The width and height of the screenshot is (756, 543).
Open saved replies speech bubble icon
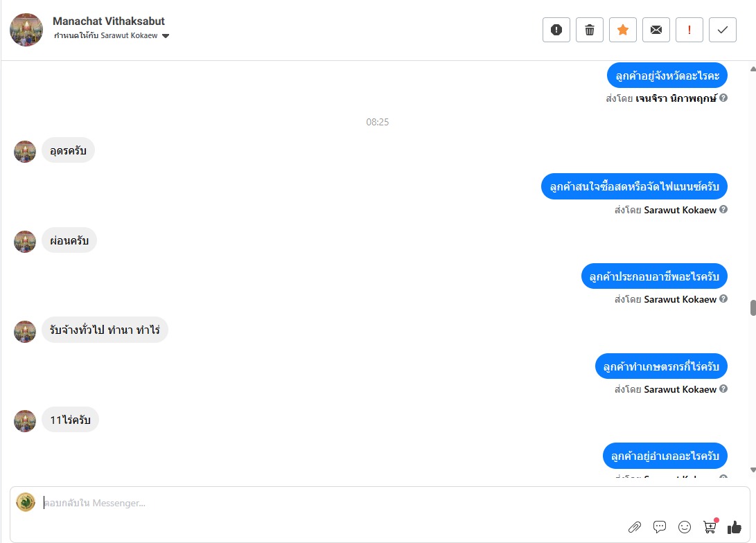660,526
